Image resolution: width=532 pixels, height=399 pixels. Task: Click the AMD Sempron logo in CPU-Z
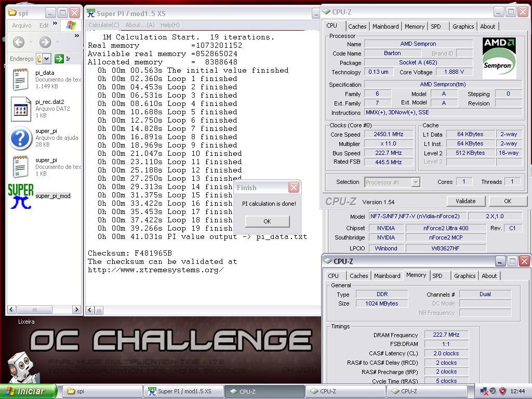click(x=499, y=58)
